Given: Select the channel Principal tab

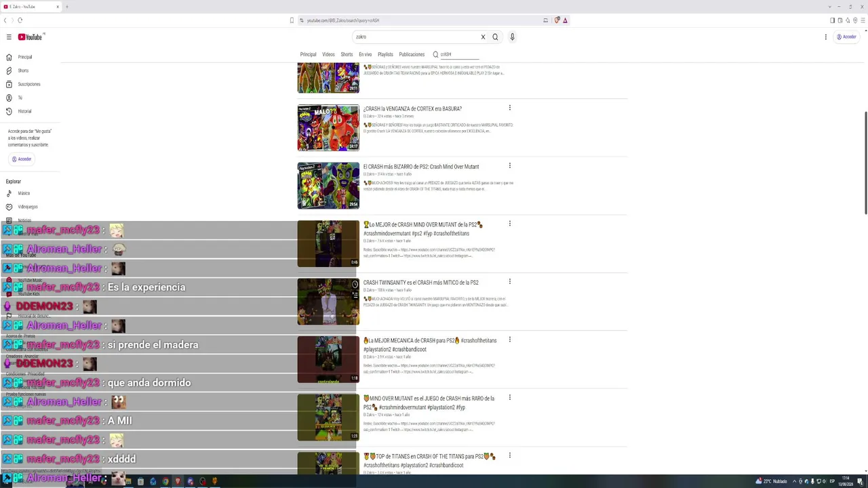Looking at the screenshot, I should 308,54.
